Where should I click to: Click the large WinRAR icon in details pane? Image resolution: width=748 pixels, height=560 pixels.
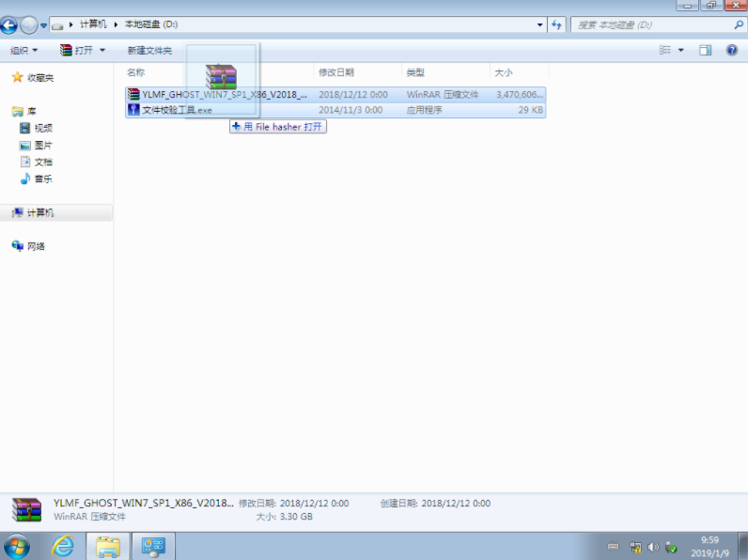(26, 510)
